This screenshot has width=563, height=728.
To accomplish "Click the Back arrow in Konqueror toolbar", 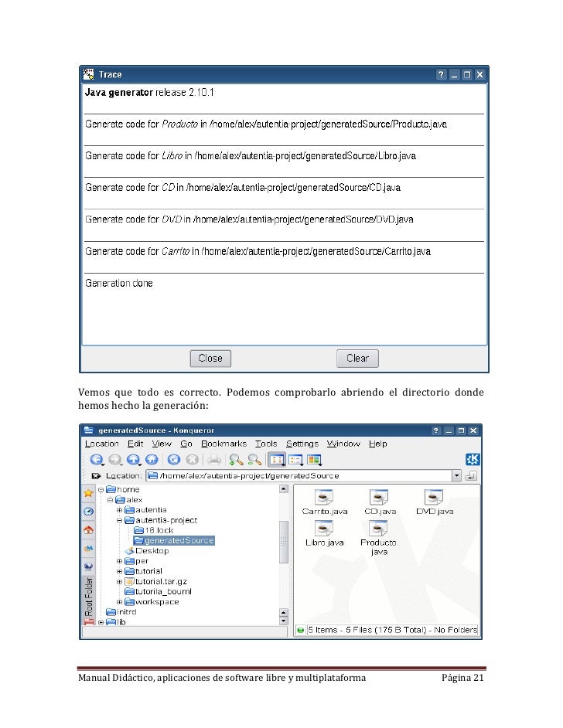I will click(96, 460).
